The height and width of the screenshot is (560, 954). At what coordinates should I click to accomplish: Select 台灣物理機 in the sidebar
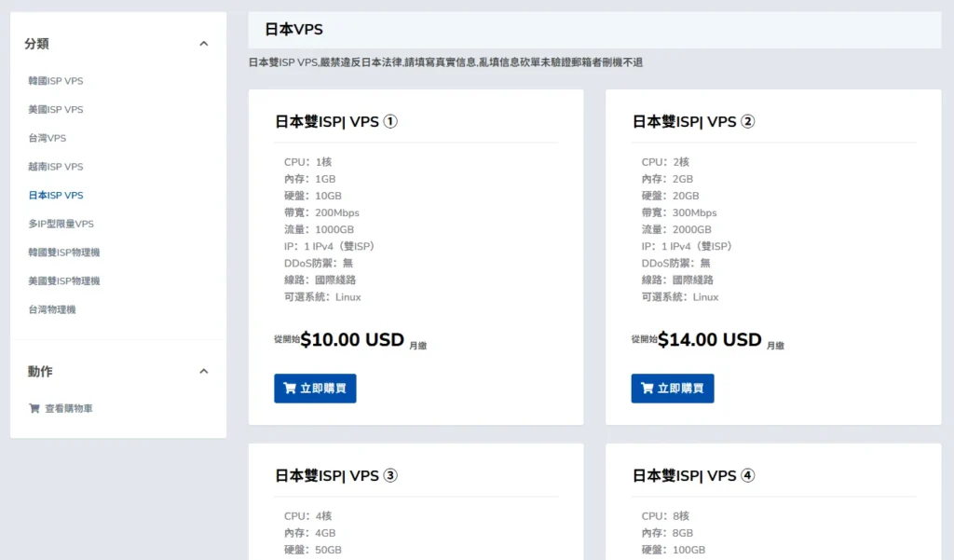coord(52,309)
